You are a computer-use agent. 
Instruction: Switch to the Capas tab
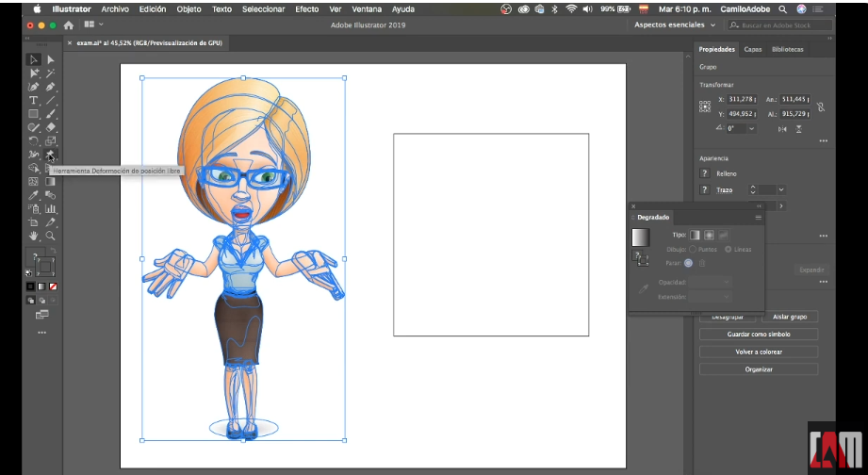tap(752, 49)
